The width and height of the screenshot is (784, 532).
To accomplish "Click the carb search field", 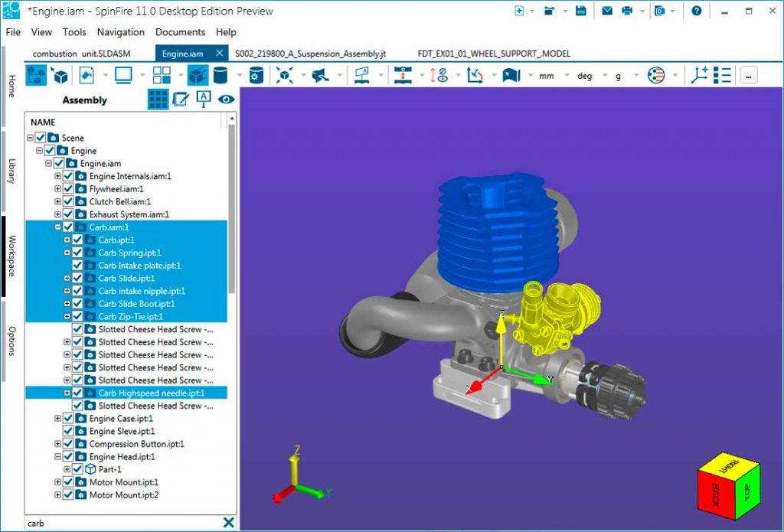I will pos(122,523).
